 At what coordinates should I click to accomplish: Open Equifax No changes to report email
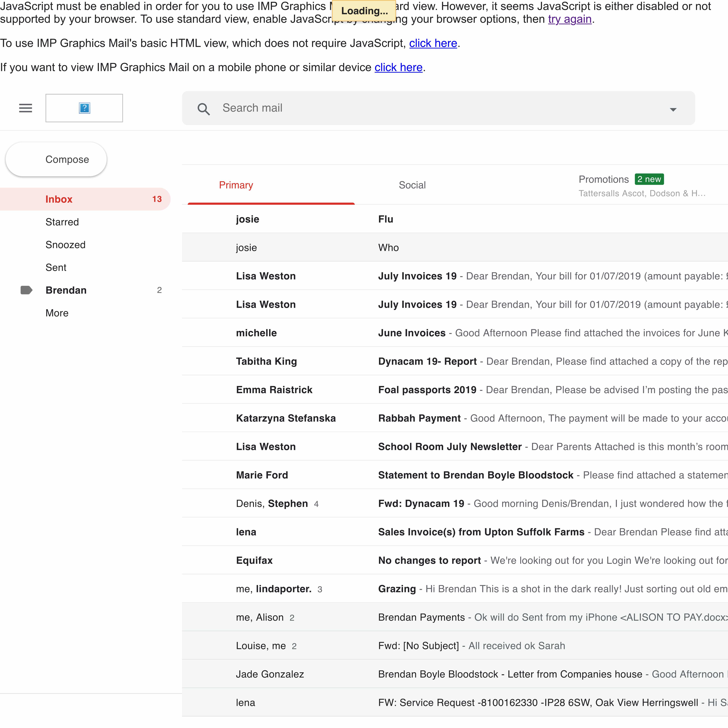430,560
